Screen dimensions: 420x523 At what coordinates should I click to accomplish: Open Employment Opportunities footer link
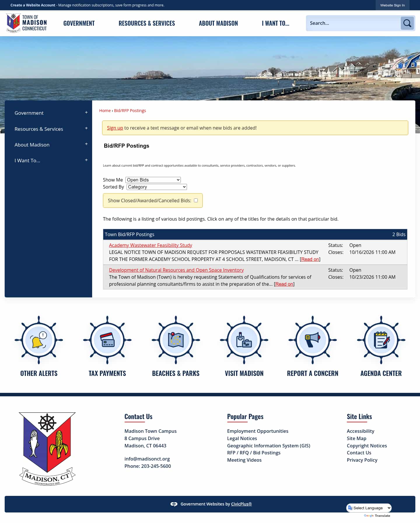[x=258, y=431]
